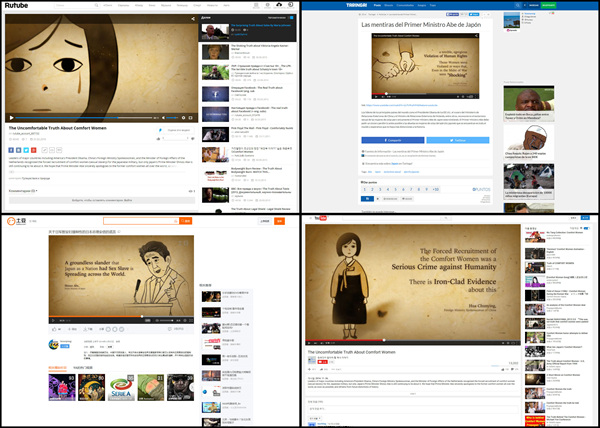Click the blue Compartir Facebook button
The width and height of the screenshot is (600, 428).
click(x=393, y=140)
